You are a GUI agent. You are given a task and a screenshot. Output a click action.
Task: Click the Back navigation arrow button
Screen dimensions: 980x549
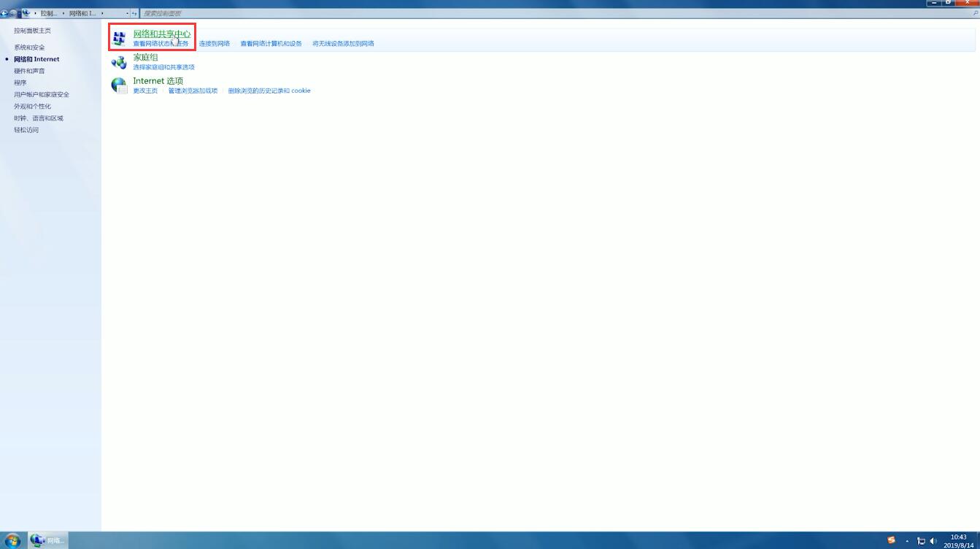[4, 13]
